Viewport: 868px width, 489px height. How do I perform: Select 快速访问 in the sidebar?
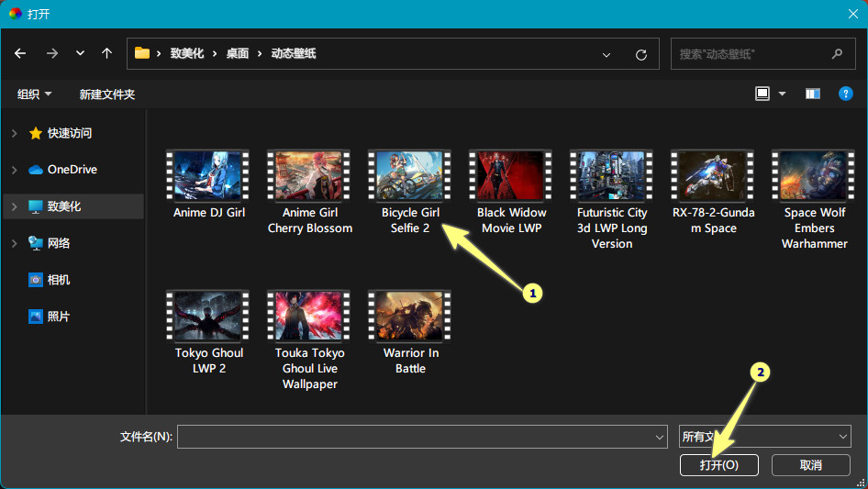(70, 133)
